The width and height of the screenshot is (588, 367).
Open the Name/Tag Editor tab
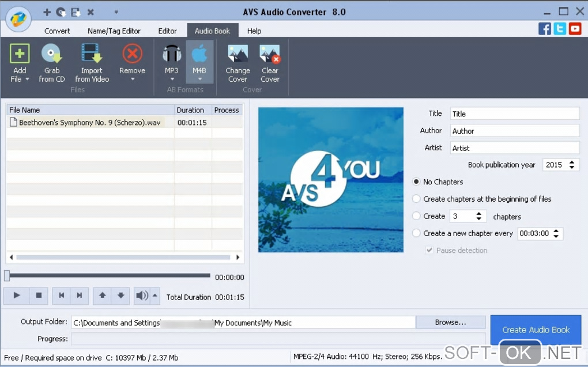click(x=114, y=31)
